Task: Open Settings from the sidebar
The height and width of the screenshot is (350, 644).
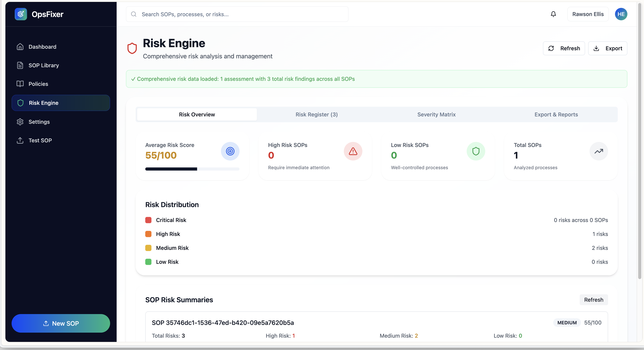Action: pyautogui.click(x=39, y=122)
